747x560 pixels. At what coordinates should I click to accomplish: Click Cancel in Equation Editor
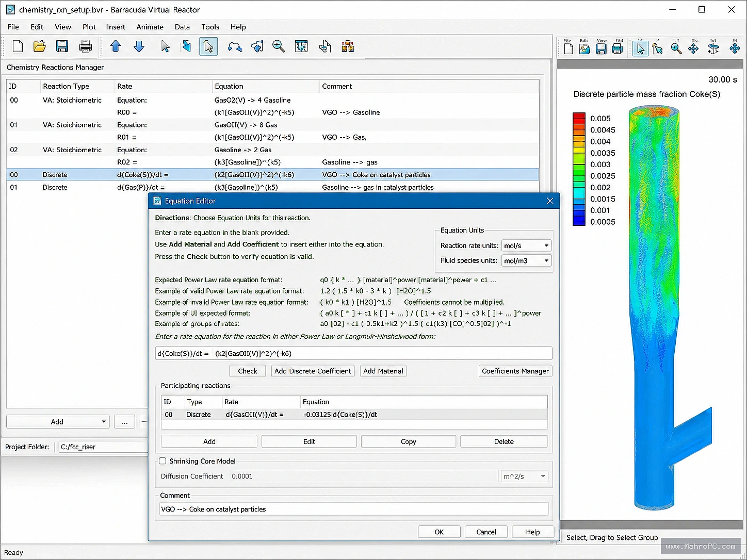[486, 532]
